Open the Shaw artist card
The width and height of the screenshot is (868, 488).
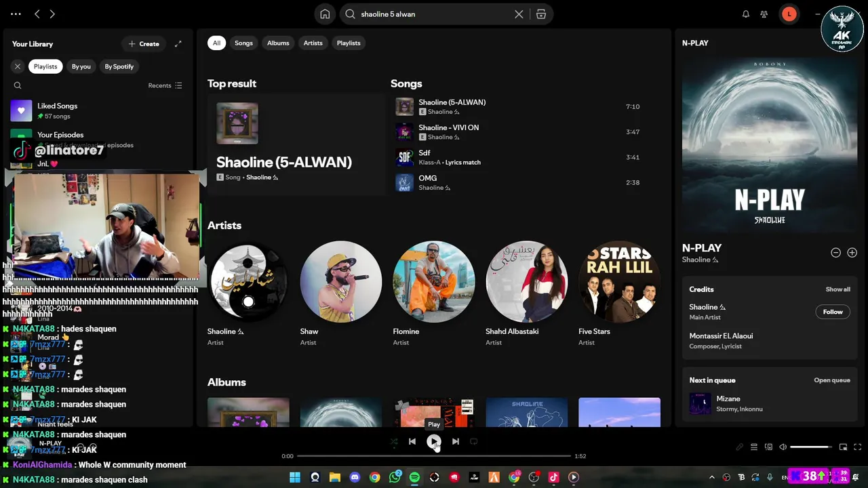click(x=340, y=295)
